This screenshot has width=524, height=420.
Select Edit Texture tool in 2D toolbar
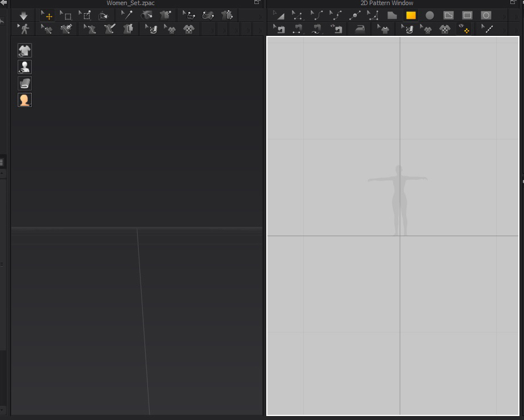point(407,30)
